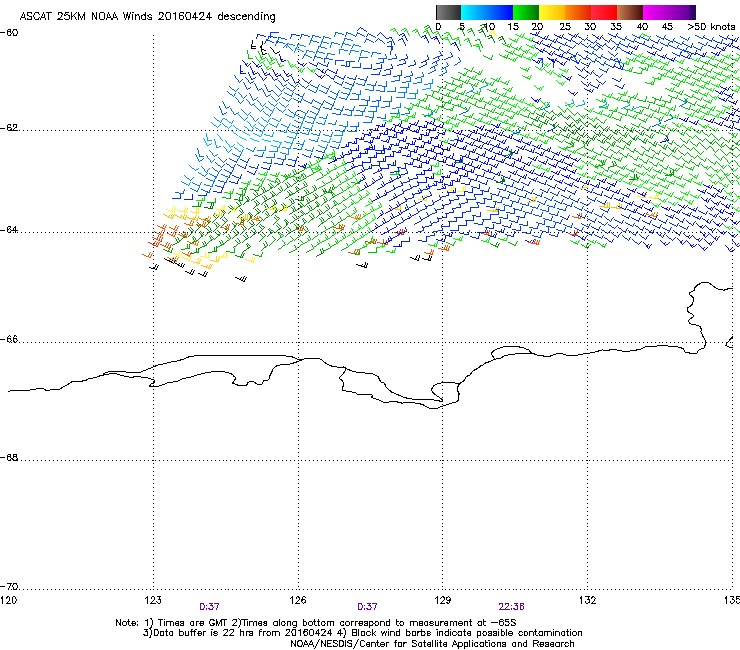The width and height of the screenshot is (740, 650).
Task: Click the cyan-blue 5-15 knots legend segment
Action: tap(487, 12)
